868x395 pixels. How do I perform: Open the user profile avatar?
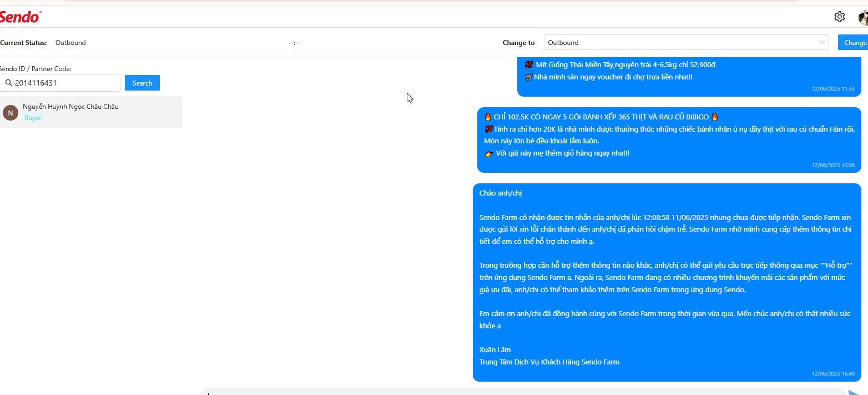[x=863, y=17]
